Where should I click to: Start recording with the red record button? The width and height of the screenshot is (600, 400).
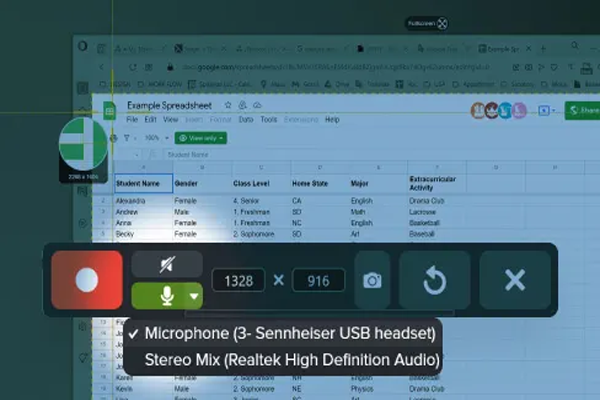point(86,280)
